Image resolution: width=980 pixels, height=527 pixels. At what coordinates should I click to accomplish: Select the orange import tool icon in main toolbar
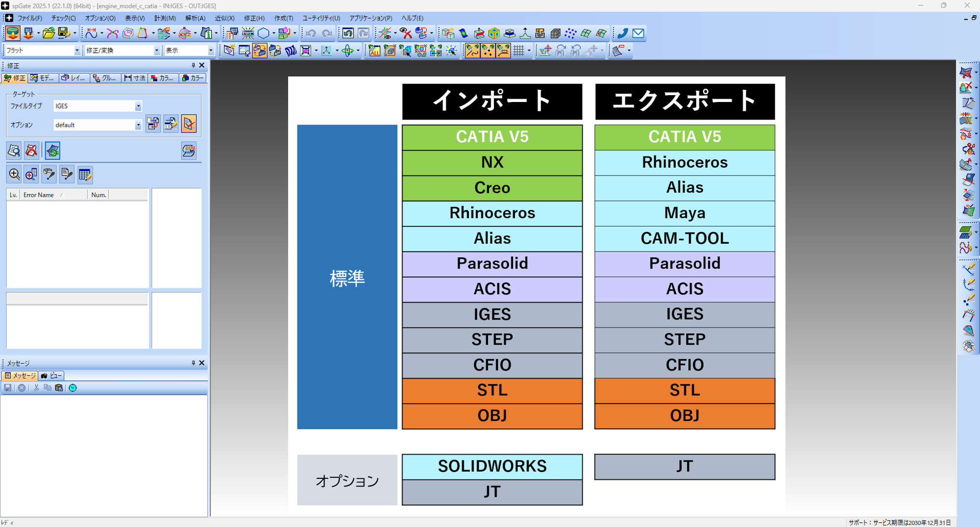point(12,33)
